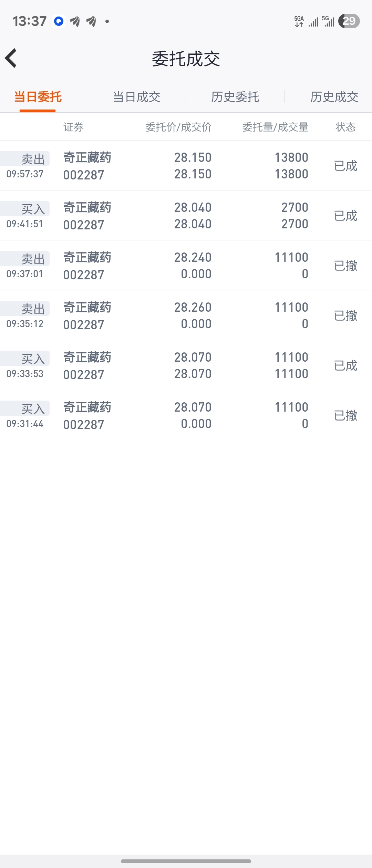This screenshot has height=868, width=372.
Task: Open the 历史委托 tab
Action: point(235,97)
